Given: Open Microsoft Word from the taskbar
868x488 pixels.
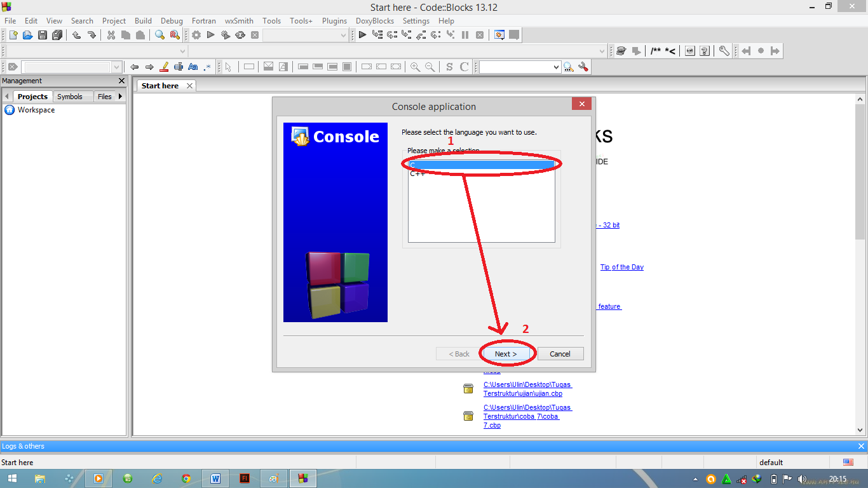Looking at the screenshot, I should [x=215, y=478].
